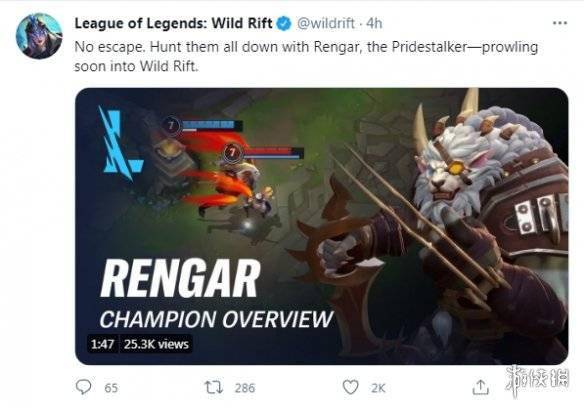Viewport: 584px width, 408px height.
Task: Play the Rengar Champion Overview video
Action: pos(321,226)
